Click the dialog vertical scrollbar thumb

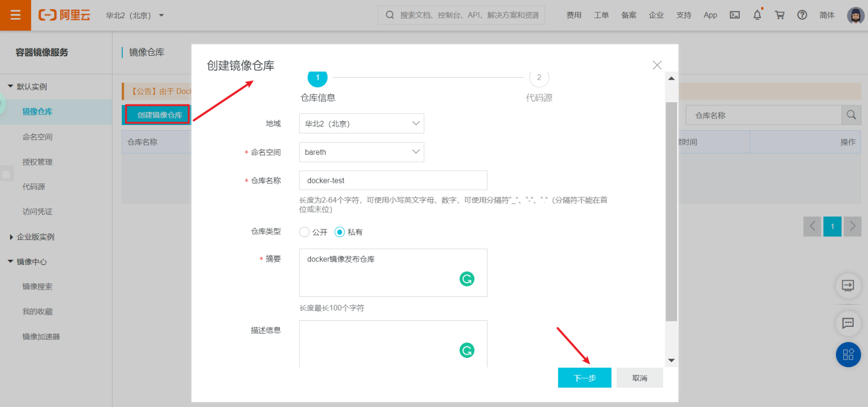671,212
